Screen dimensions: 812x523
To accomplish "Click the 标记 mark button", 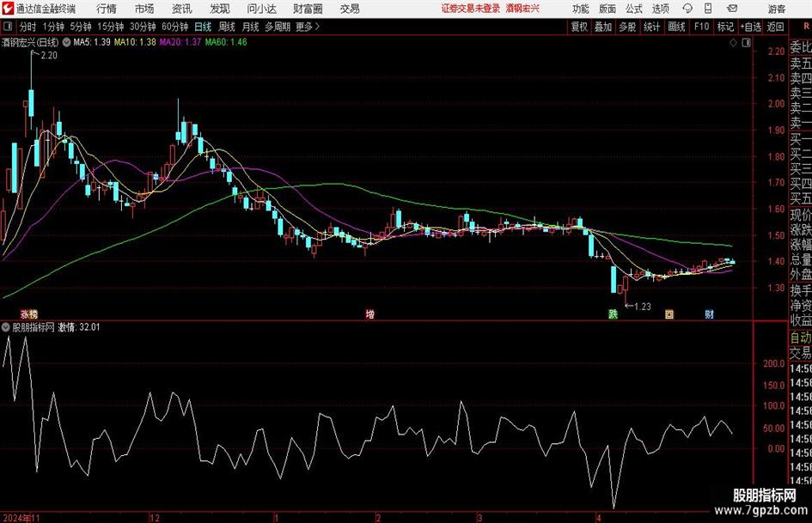I will pyautogui.click(x=725, y=27).
